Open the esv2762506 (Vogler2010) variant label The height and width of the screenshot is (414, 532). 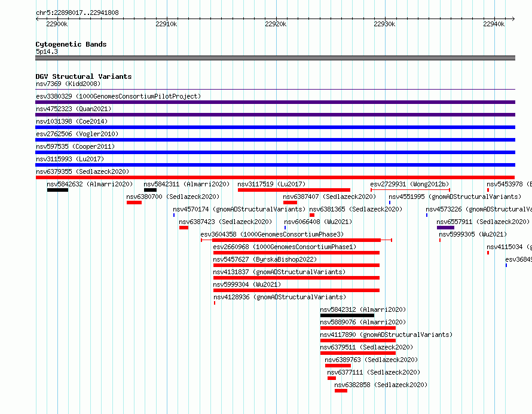coord(77,134)
